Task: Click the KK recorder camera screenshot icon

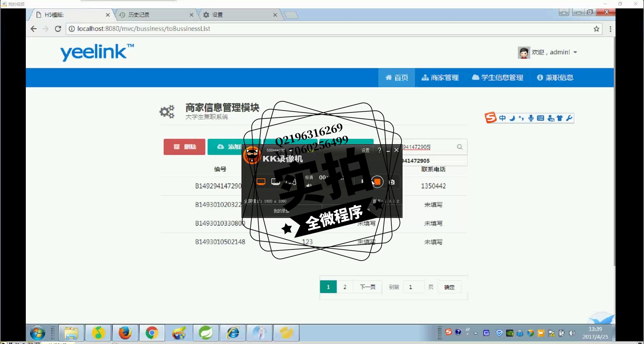Action: (392, 182)
